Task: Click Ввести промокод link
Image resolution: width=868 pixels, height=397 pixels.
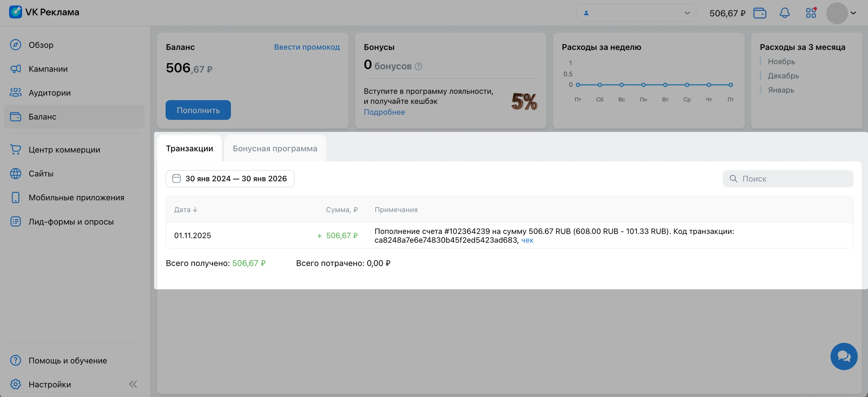Action: [307, 47]
